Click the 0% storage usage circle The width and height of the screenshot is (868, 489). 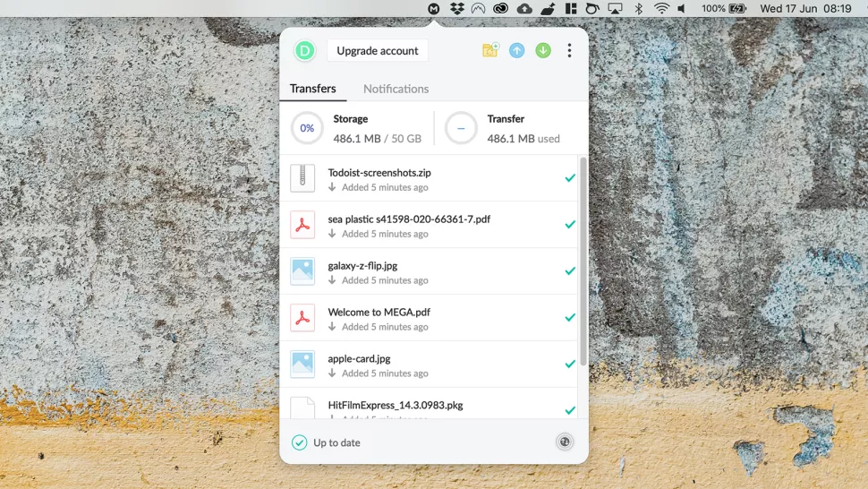pos(307,128)
